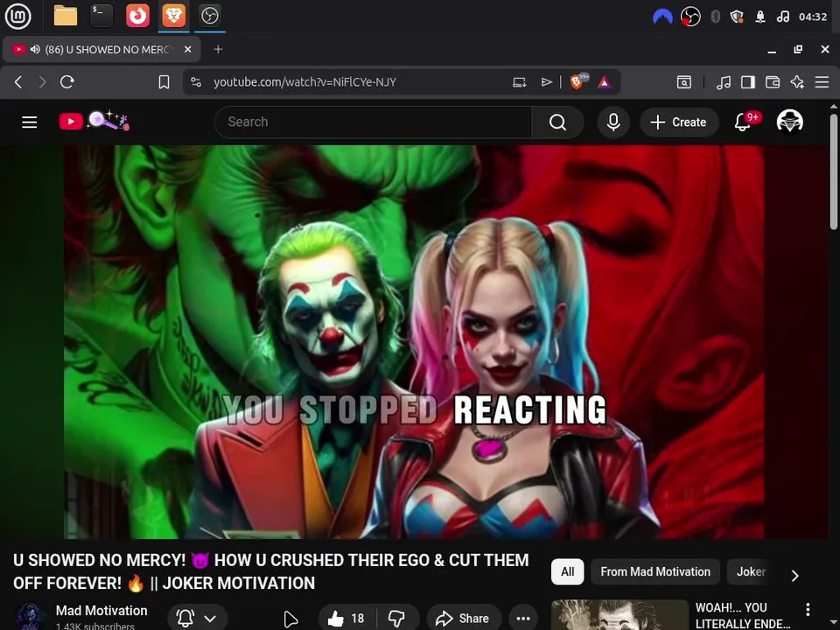Launch the Files folder from the panel

tap(66, 16)
